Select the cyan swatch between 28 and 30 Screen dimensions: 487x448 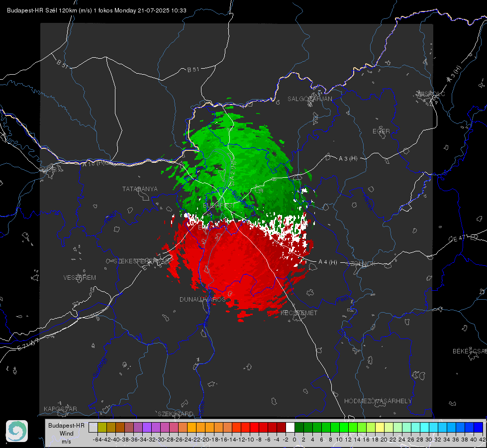425,428
